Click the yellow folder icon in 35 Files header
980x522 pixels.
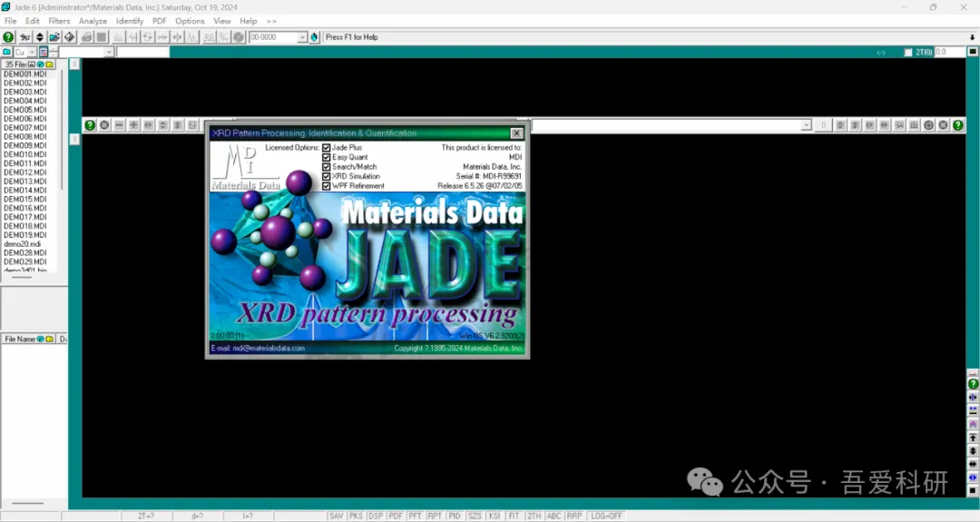tap(49, 64)
